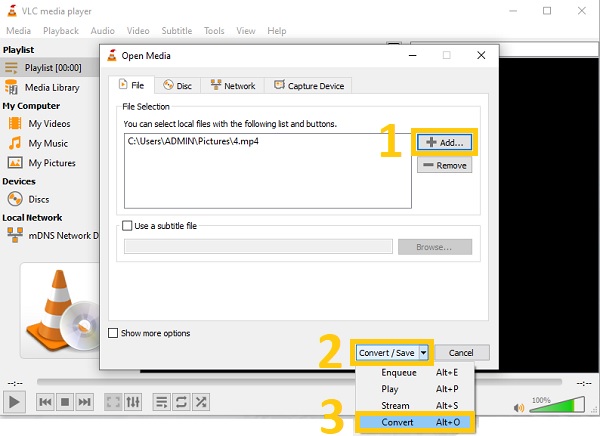600x436 pixels.
Task: Click the playback seek bar
Action: [x=299, y=382]
